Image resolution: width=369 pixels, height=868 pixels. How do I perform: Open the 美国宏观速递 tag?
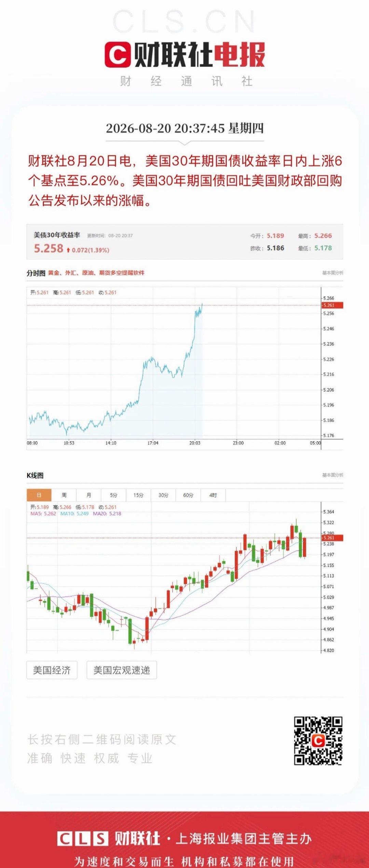pos(122,670)
